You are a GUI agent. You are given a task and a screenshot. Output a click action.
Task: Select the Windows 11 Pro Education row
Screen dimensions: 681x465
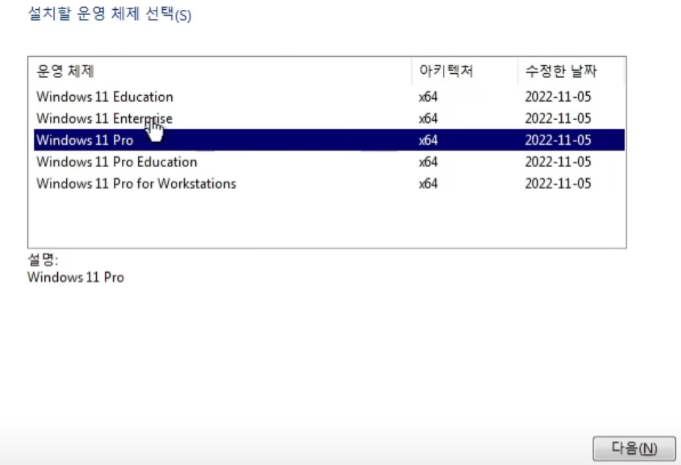pyautogui.click(x=329, y=162)
